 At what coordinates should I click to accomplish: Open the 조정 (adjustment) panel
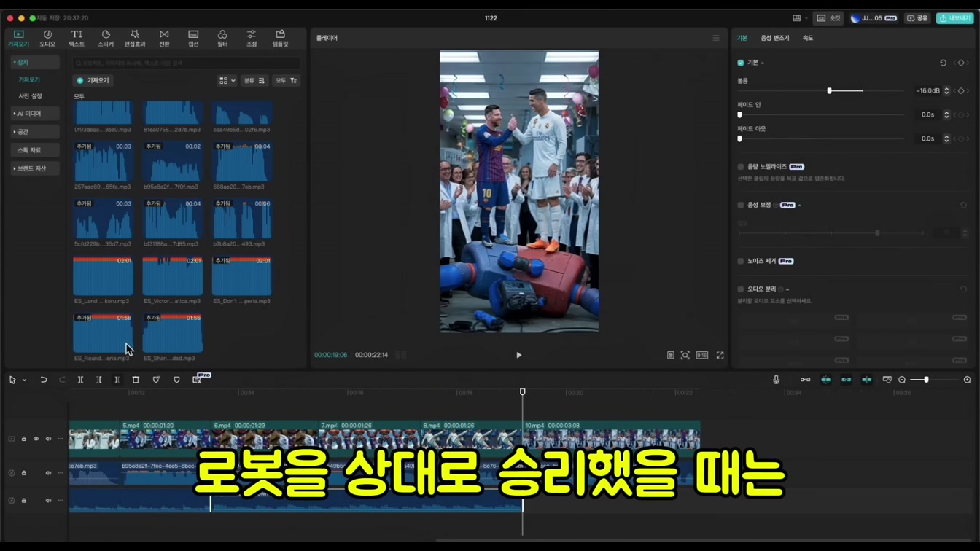252,39
